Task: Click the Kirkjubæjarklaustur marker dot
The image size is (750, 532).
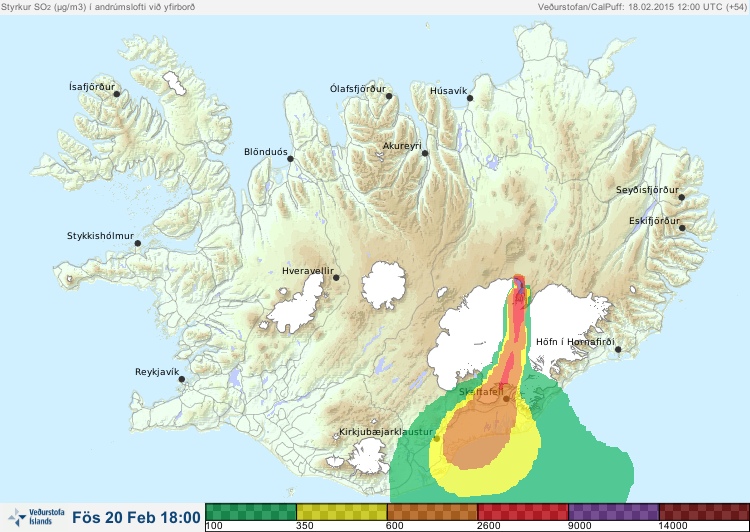Action: 437,438
